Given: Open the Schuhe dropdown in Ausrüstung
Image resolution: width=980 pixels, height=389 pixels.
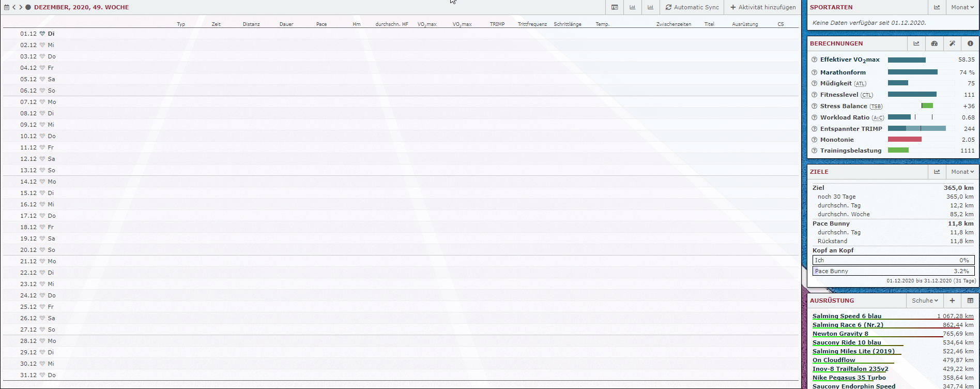Looking at the screenshot, I should 925,301.
